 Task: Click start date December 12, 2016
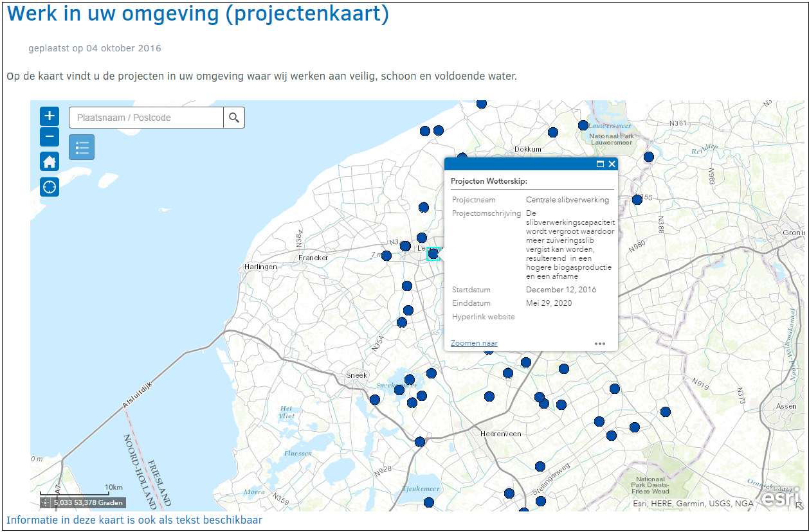[561, 290]
